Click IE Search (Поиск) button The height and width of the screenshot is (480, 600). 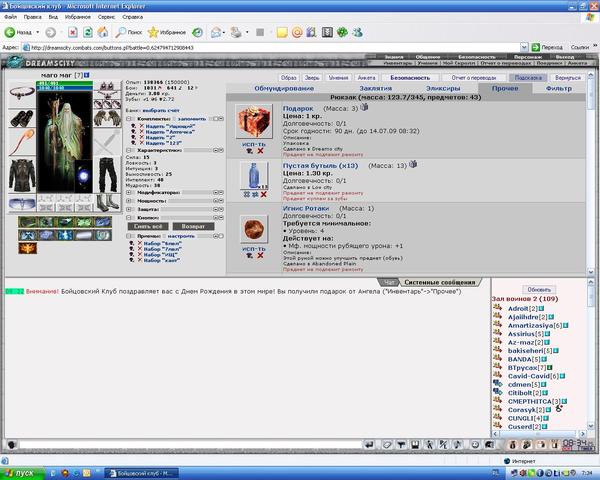pyautogui.click(x=129, y=32)
